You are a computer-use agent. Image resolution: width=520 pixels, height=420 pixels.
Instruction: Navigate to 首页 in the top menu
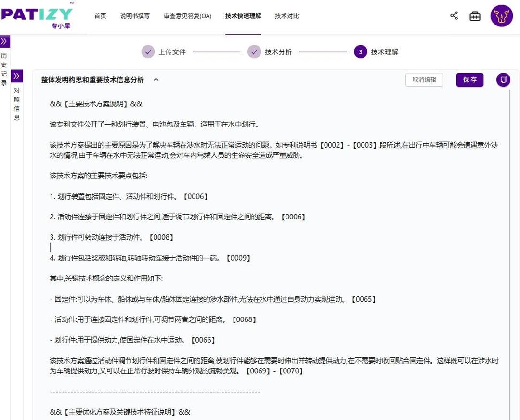point(100,15)
